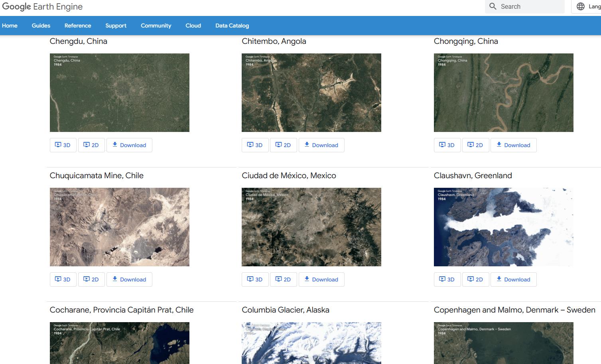Click the globe language icon
This screenshot has width=601, height=364.
coord(581,6)
